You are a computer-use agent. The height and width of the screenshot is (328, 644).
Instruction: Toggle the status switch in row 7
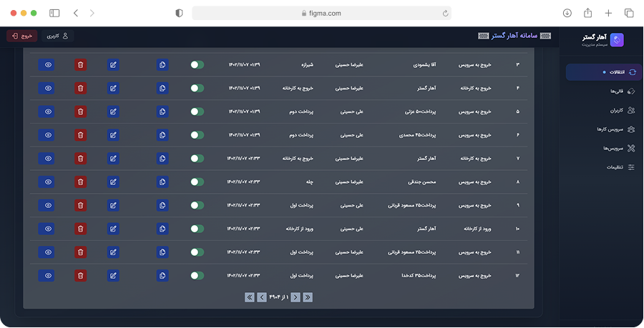[x=197, y=159]
